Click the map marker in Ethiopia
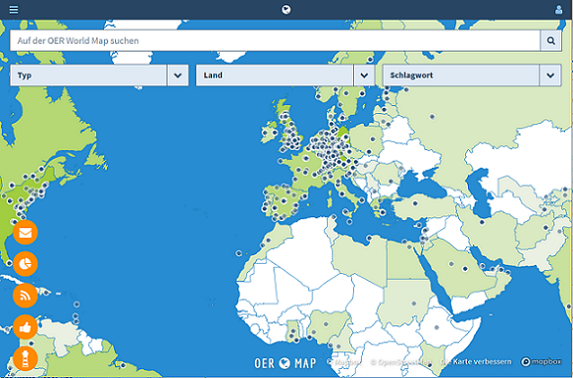The width and height of the screenshot is (573, 378). [x=436, y=328]
